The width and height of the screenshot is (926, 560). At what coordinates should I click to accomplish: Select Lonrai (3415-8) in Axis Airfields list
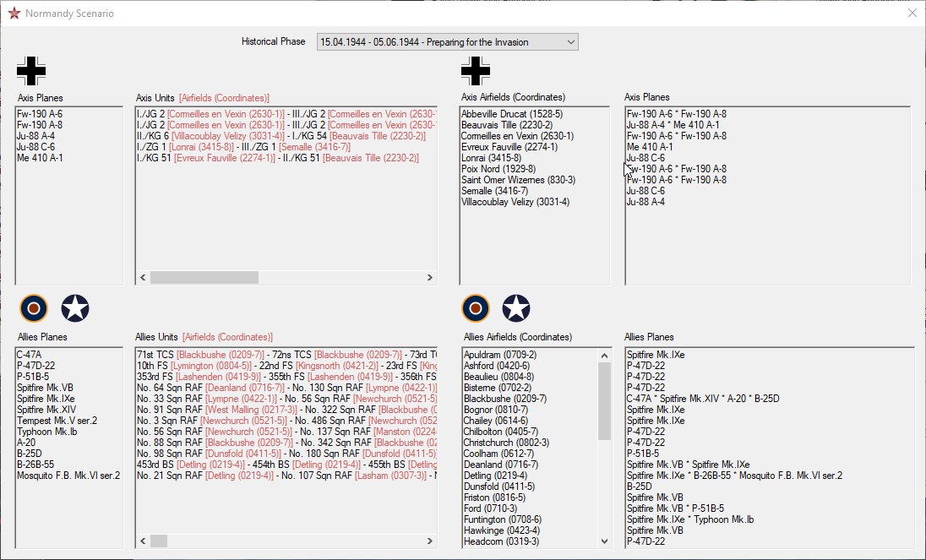535,158
